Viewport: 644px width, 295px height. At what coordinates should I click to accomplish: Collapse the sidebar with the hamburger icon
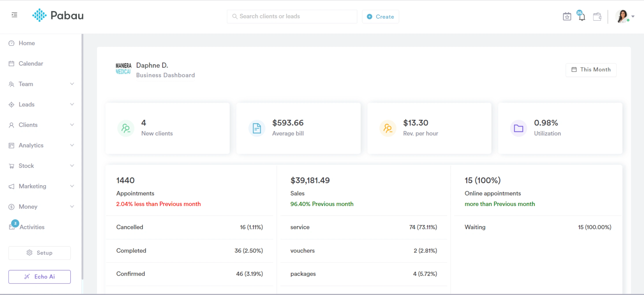[x=14, y=15]
